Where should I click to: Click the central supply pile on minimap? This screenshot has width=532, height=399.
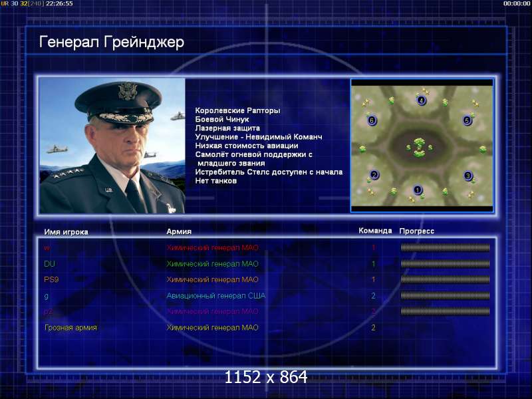click(x=420, y=147)
